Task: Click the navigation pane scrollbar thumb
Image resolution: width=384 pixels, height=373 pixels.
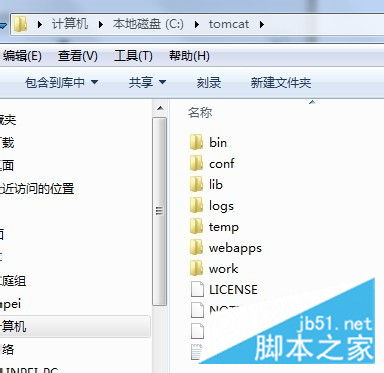Action: pyautogui.click(x=160, y=211)
